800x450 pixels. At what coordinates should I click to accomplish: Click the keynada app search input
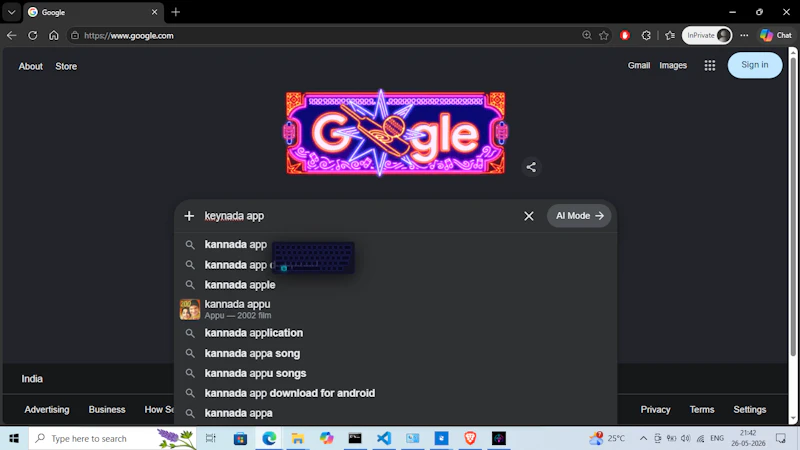point(357,216)
